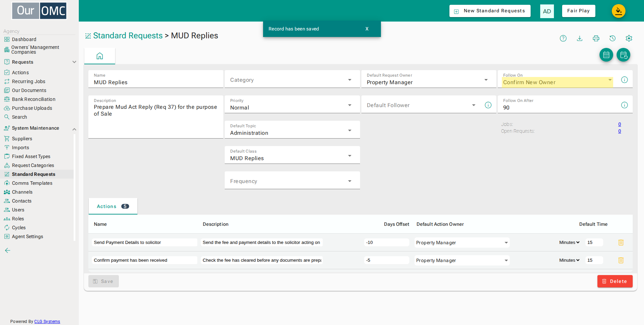Open the Priority dropdown
This screenshot has height=325, width=644.
click(x=292, y=105)
